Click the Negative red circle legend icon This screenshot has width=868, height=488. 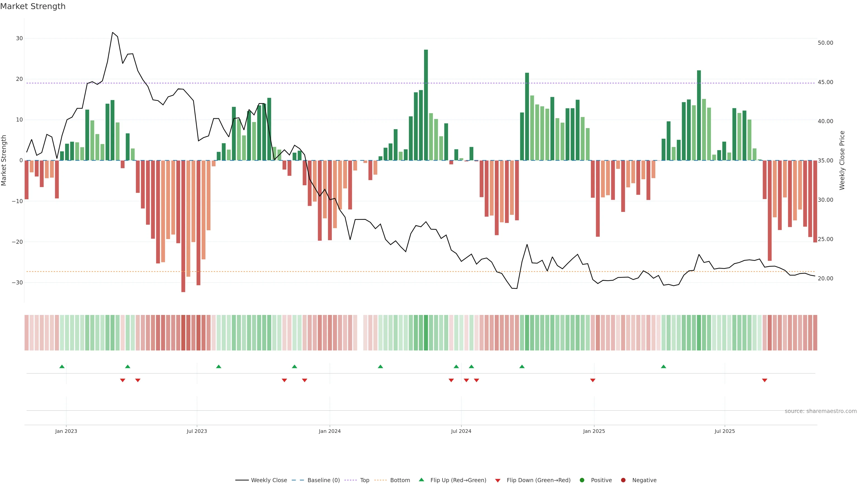point(623,480)
